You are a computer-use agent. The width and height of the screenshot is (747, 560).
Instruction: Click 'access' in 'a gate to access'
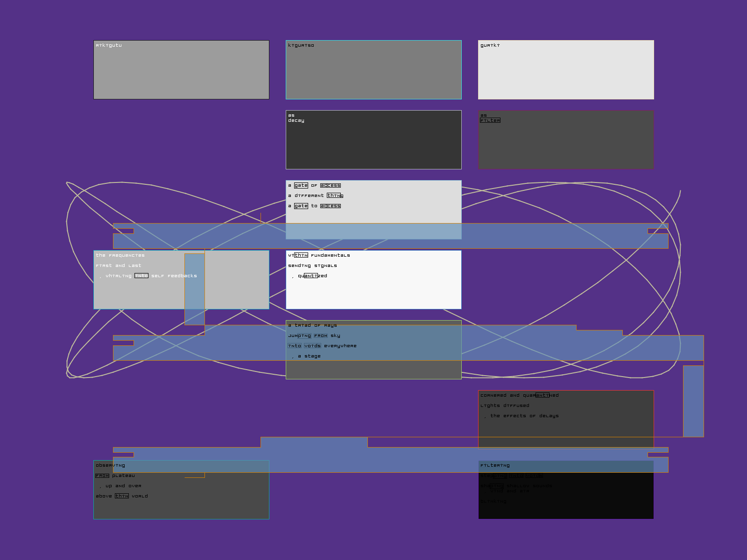click(x=330, y=206)
